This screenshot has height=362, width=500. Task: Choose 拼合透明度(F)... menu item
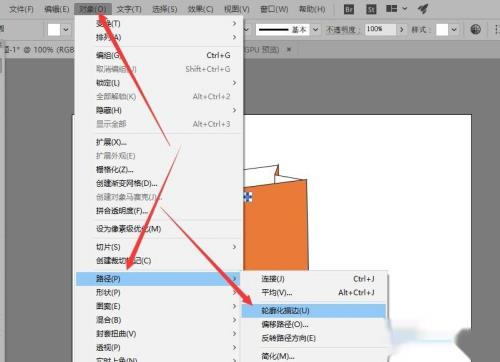point(159,211)
